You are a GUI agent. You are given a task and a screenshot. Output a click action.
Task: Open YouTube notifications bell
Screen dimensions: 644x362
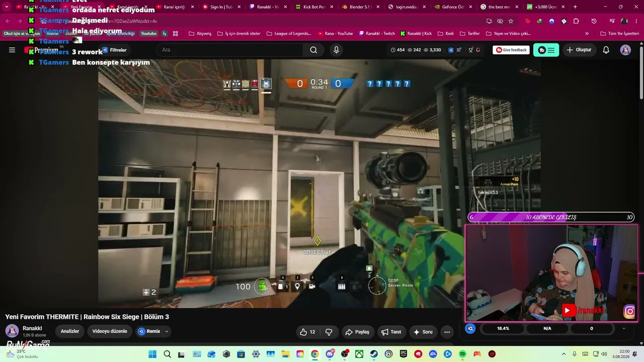[606, 50]
